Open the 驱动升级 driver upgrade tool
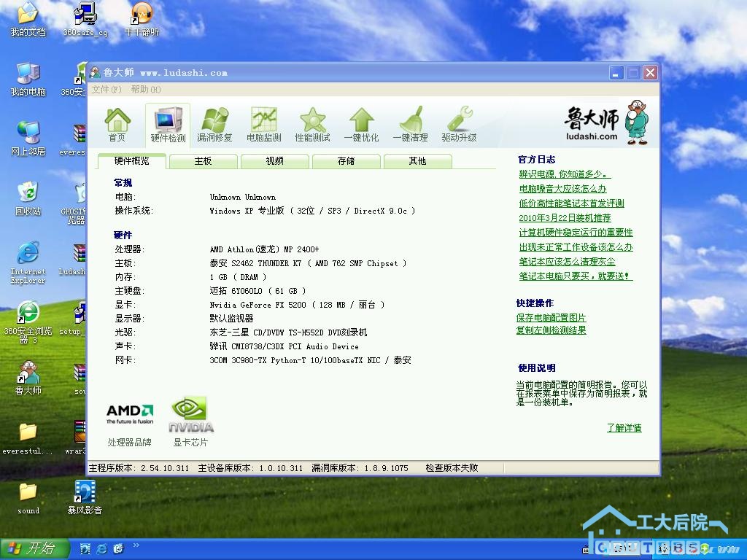 pos(459,124)
